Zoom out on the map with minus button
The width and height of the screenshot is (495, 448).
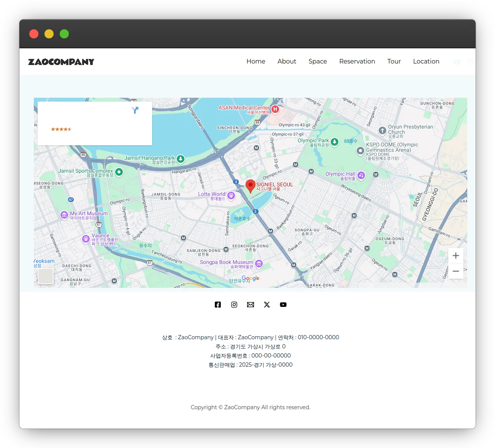[456, 271]
